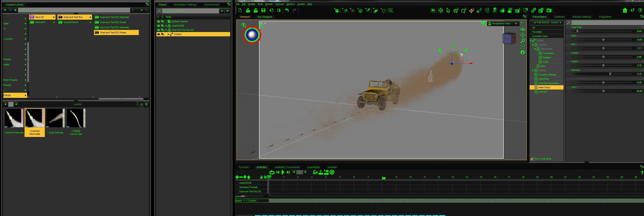This screenshot has width=644, height=216.
Task: Click the What's This help pointer icon
Action: pyautogui.click(x=632, y=10)
